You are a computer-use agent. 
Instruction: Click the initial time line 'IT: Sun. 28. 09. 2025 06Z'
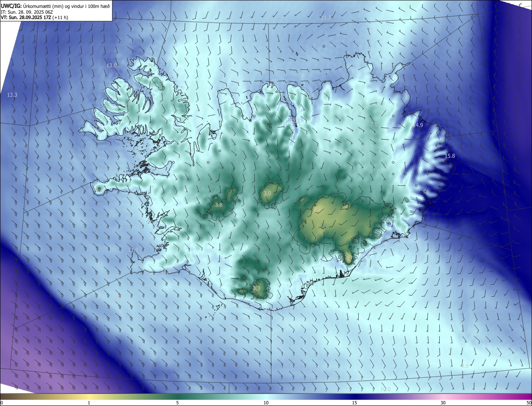click(27, 12)
